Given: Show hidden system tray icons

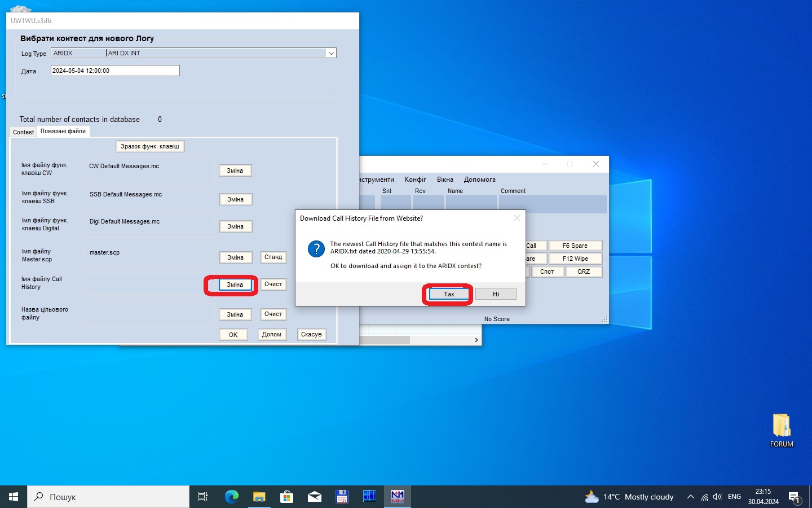Looking at the screenshot, I should coord(690,497).
